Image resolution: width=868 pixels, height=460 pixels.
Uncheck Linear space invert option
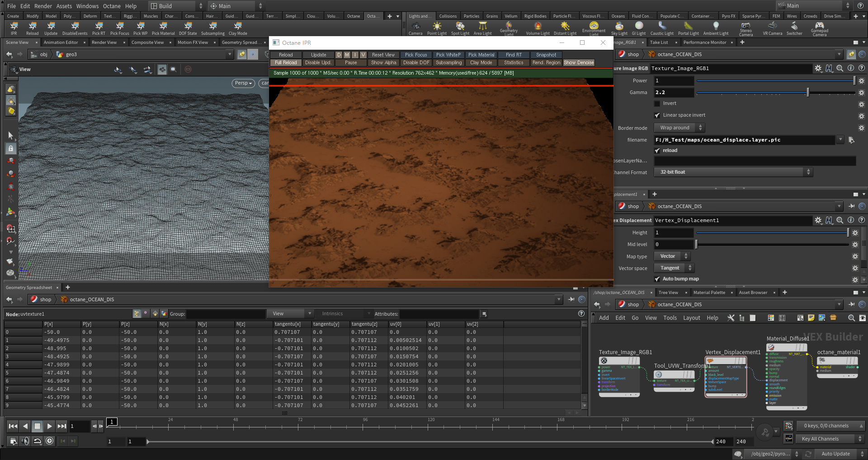[657, 115]
